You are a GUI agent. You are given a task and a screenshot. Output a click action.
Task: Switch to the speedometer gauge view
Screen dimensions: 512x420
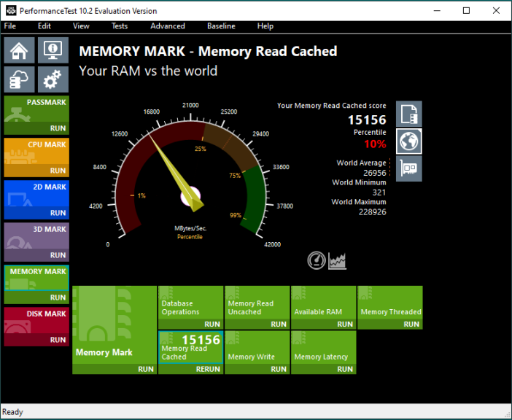(x=317, y=260)
